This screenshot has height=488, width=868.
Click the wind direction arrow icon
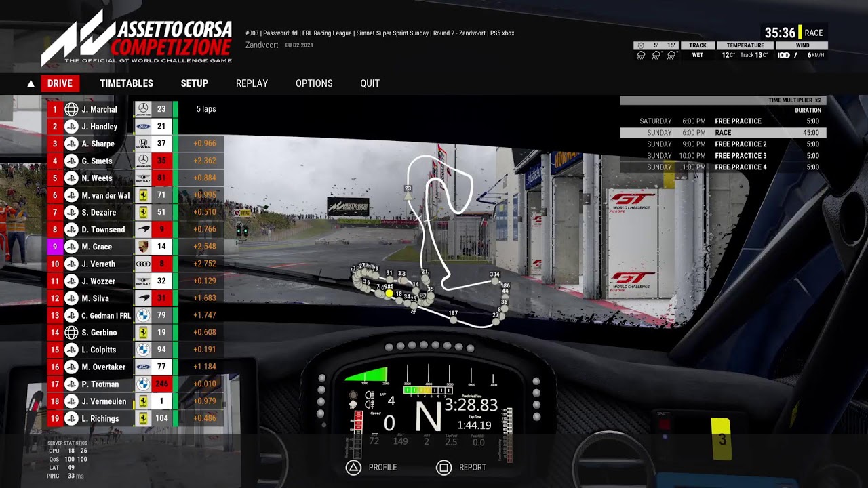[796, 56]
